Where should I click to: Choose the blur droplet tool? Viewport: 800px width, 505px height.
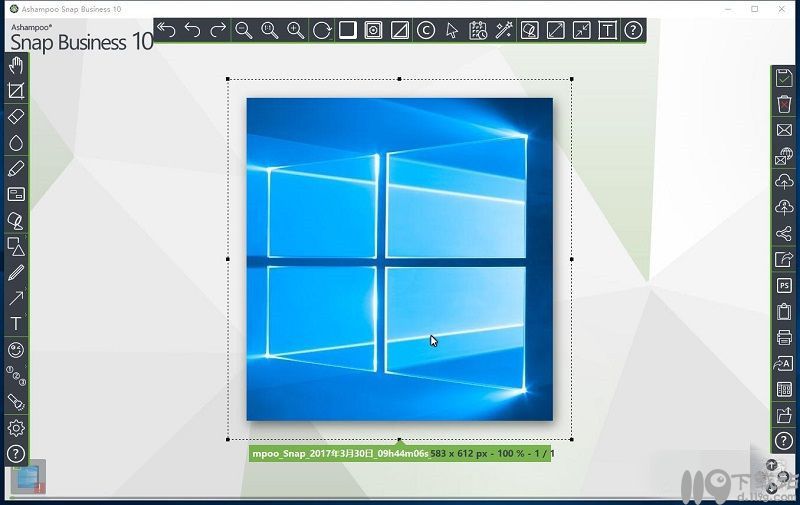click(16, 143)
